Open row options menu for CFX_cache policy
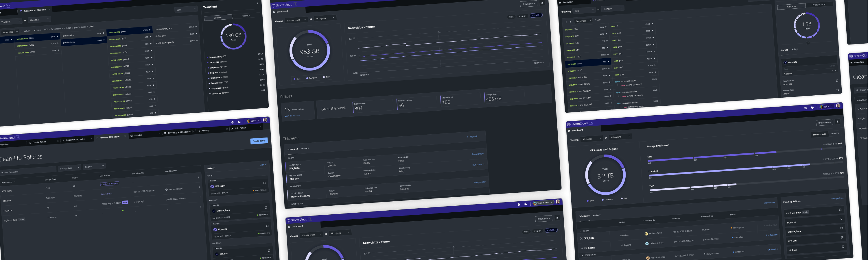This screenshot has width=868, height=260. (199, 187)
